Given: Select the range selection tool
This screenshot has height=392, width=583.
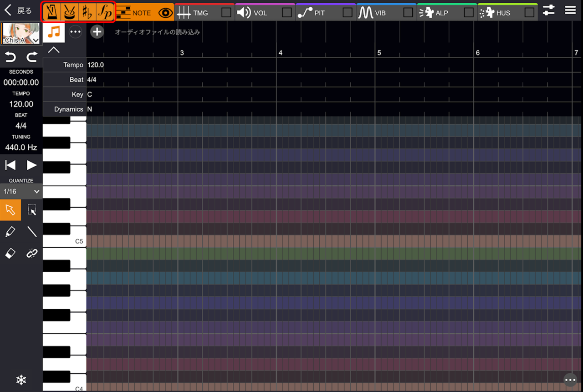Looking at the screenshot, I should click(x=32, y=210).
